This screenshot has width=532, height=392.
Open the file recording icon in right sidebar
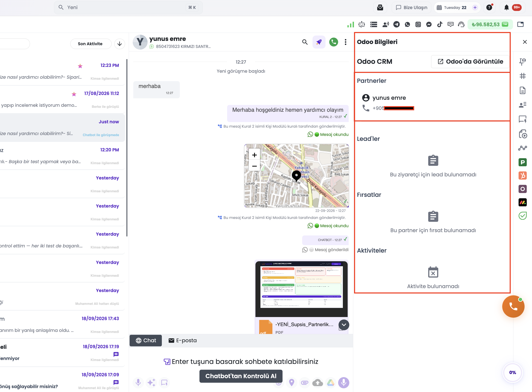[x=522, y=134]
